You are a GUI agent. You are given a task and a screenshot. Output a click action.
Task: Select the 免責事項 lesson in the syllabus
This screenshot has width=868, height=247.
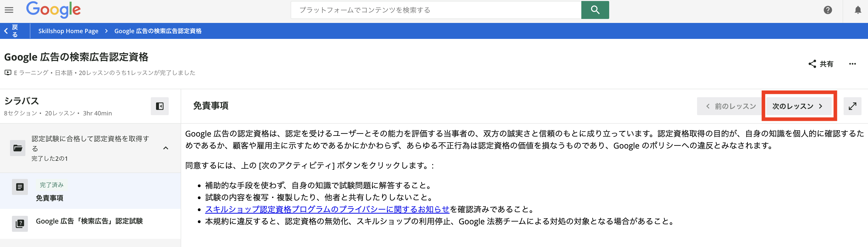[x=50, y=198]
